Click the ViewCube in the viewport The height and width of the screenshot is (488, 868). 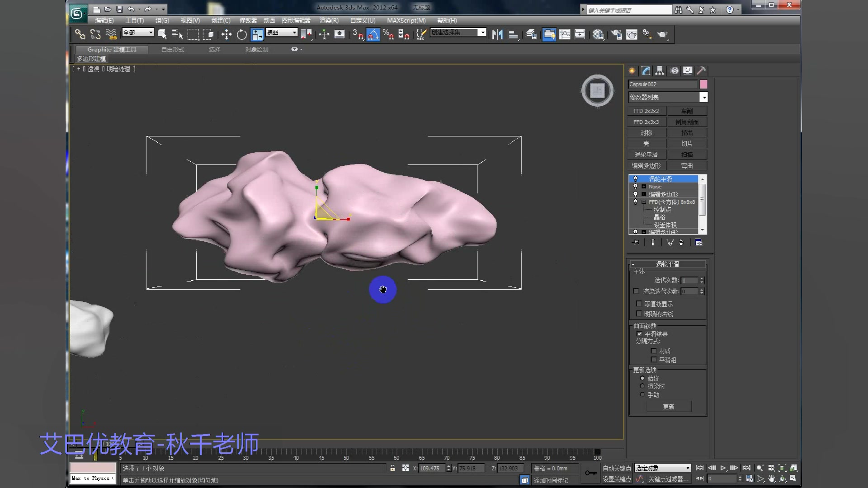(597, 91)
